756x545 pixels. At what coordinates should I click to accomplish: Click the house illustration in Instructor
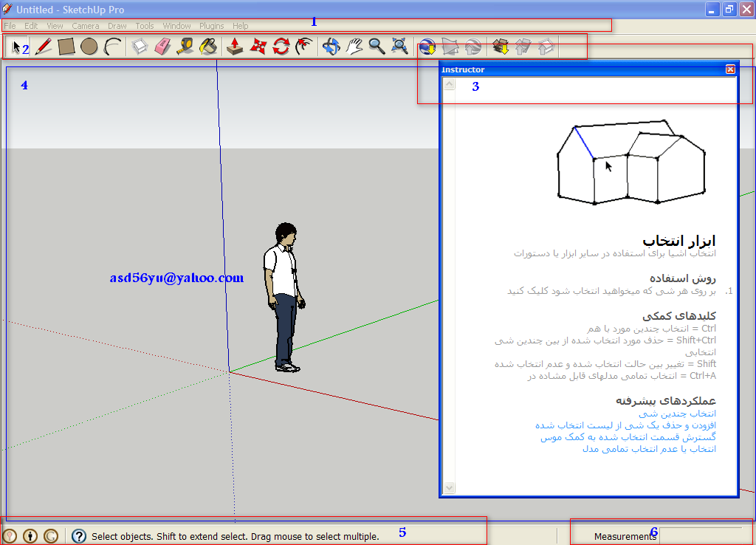[x=631, y=162]
